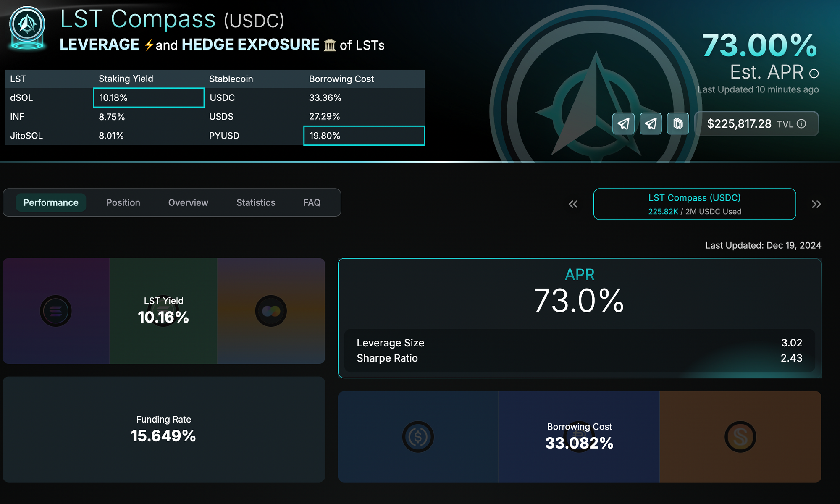Click the overlapping circles token icon
This screenshot has height=504, width=840.
[x=271, y=311]
